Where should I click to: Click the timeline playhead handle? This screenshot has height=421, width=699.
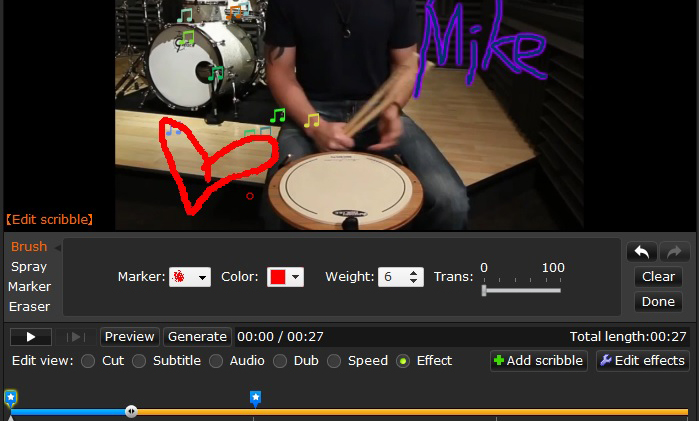tap(131, 411)
